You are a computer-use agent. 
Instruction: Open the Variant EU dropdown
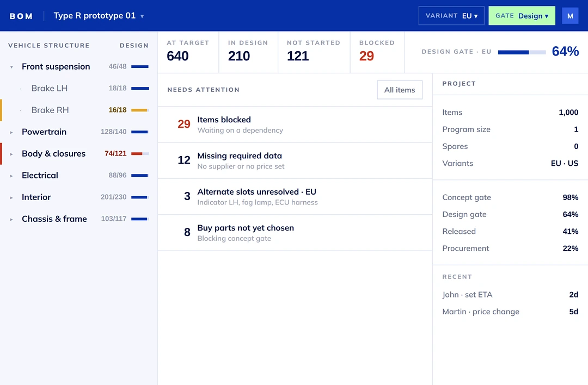(451, 16)
